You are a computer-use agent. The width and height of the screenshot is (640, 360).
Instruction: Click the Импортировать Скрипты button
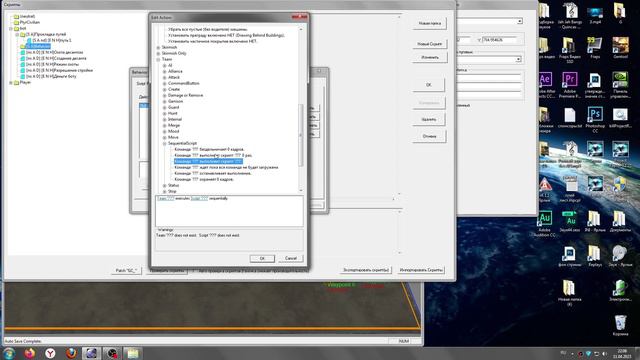pos(421,270)
